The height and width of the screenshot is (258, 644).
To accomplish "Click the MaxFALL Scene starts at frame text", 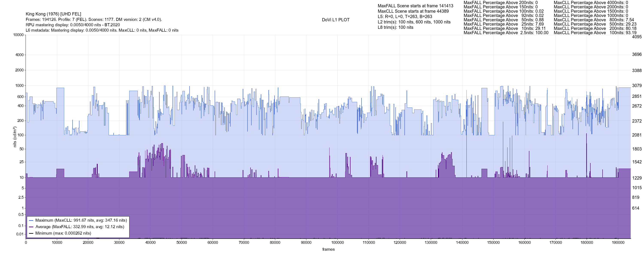I will click(415, 6).
